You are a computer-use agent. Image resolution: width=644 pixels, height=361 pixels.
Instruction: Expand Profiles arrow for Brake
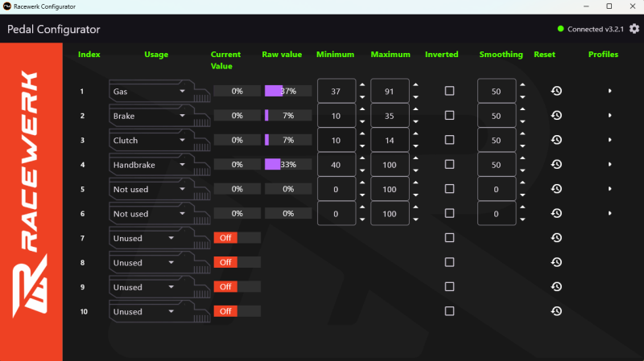[610, 115]
